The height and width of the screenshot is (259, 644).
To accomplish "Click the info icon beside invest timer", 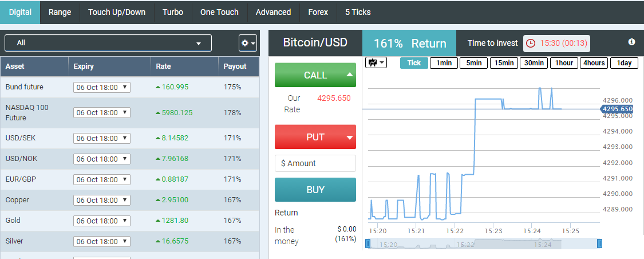I will (x=631, y=42).
